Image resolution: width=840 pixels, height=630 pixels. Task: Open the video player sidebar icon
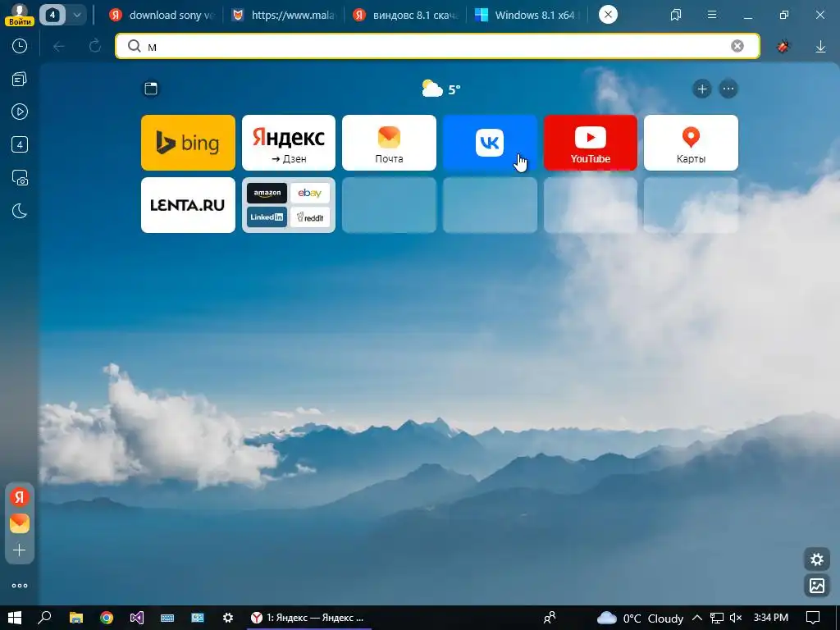(x=20, y=112)
